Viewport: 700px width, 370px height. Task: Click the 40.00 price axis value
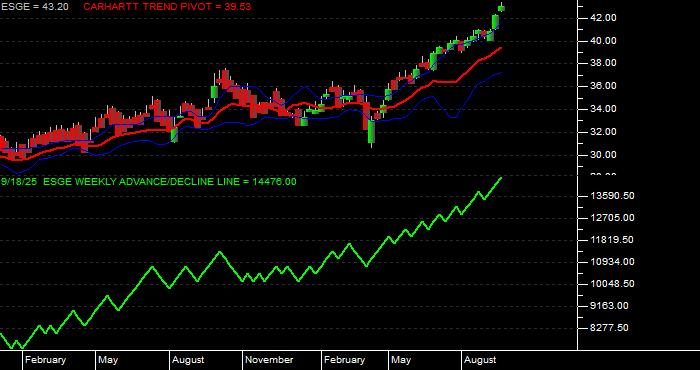(604, 41)
